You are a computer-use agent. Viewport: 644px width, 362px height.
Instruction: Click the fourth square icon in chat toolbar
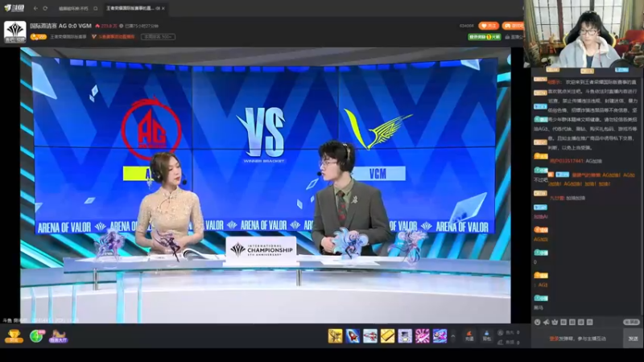pos(590,323)
